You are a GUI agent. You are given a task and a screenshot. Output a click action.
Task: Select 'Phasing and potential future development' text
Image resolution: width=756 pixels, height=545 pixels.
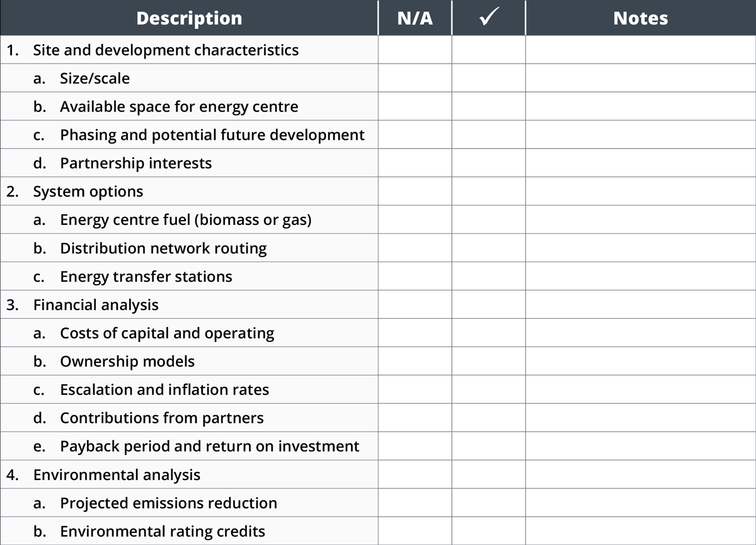(x=212, y=135)
